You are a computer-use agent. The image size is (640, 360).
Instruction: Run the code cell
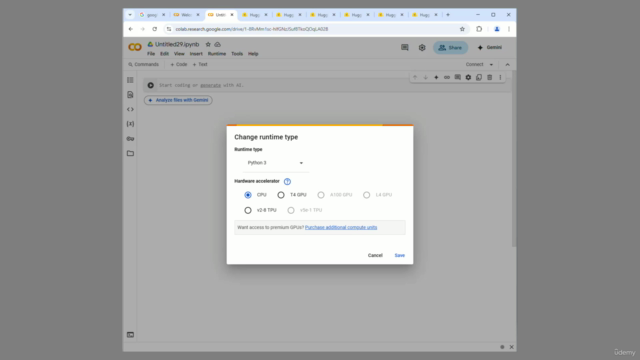pyautogui.click(x=151, y=85)
